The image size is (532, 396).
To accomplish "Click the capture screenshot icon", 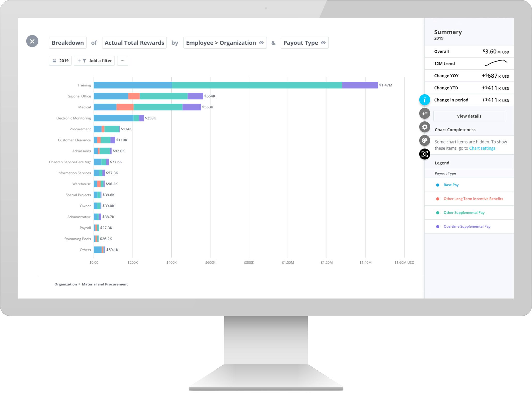I will 424,154.
